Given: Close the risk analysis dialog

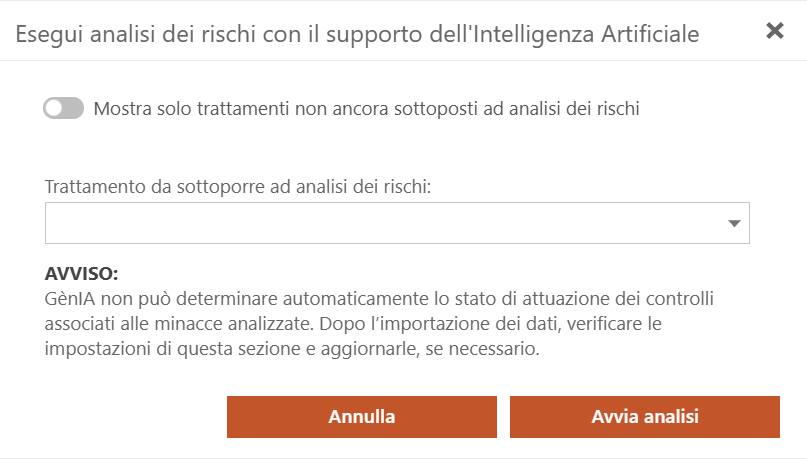Looking at the screenshot, I should pos(774,31).
